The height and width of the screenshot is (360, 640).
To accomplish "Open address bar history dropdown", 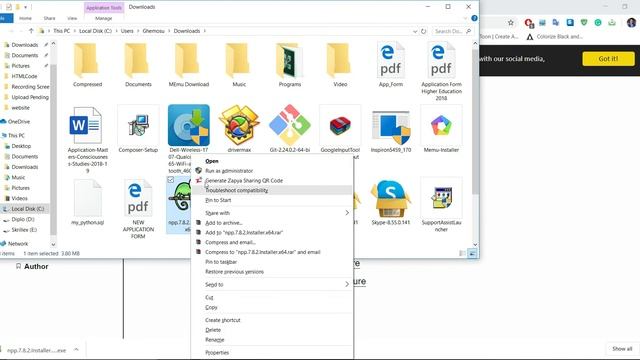I will tap(415, 31).
